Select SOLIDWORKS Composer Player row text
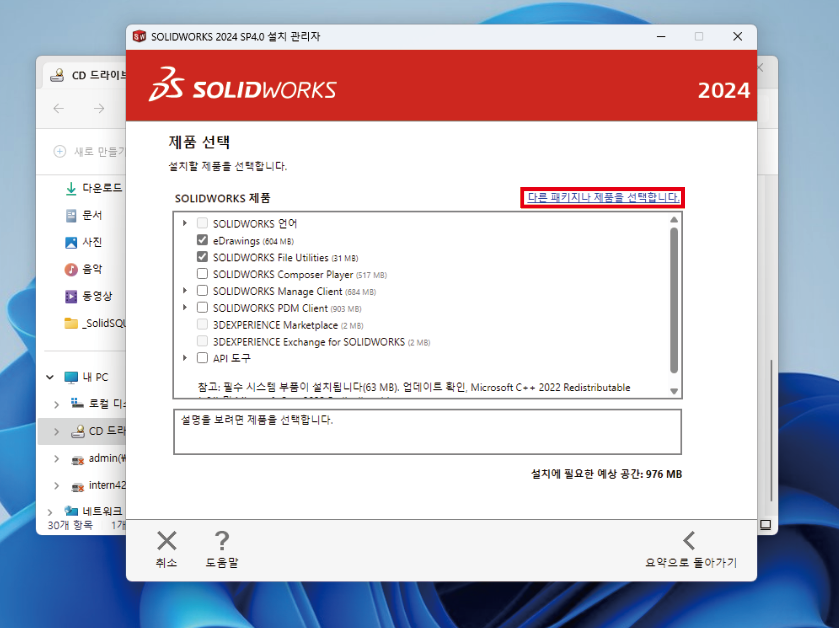 pos(300,274)
